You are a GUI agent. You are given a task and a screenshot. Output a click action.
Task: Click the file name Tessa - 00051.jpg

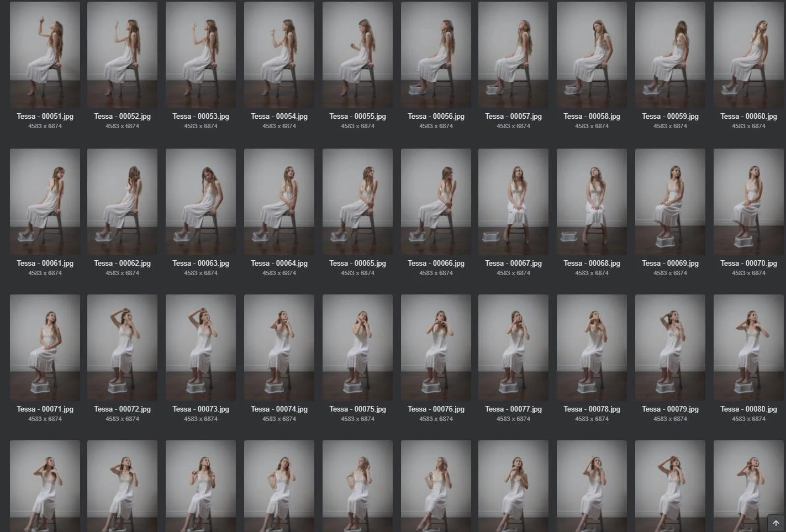[45, 117]
